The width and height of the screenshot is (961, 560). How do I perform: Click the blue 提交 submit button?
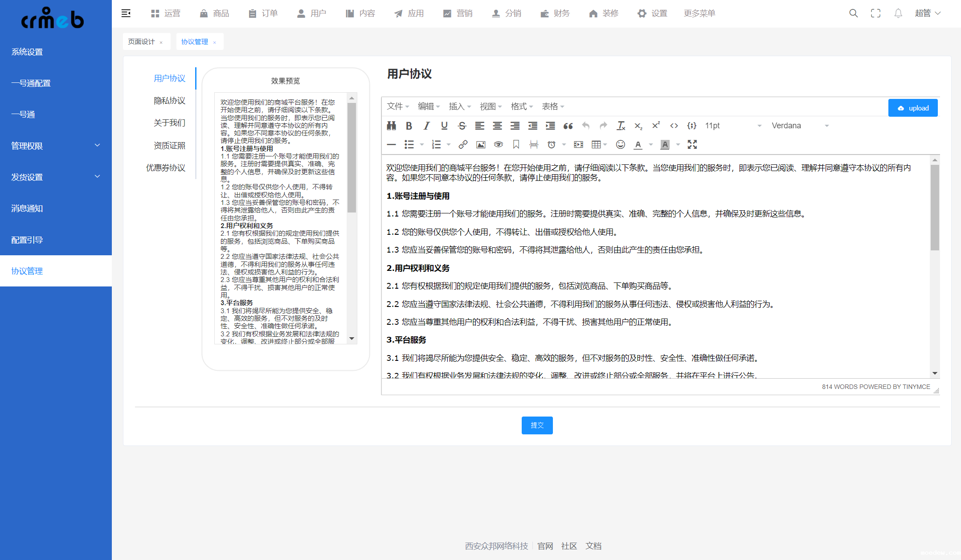[537, 425]
